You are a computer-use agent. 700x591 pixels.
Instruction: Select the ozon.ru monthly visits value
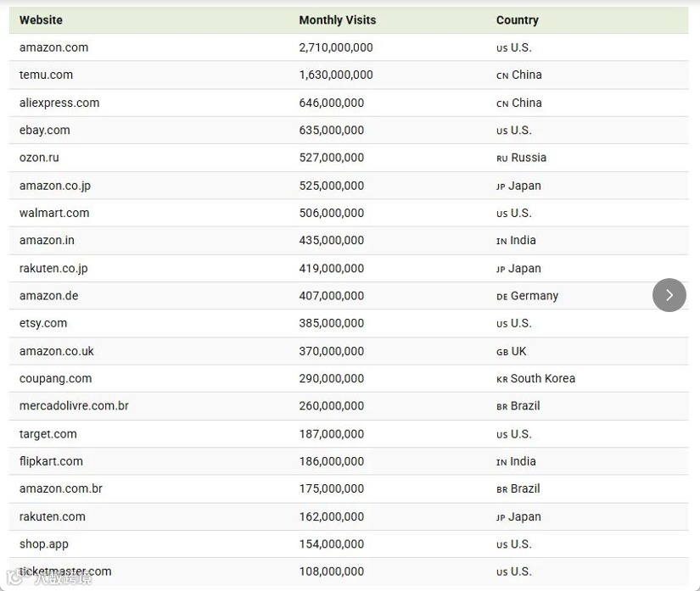(331, 158)
